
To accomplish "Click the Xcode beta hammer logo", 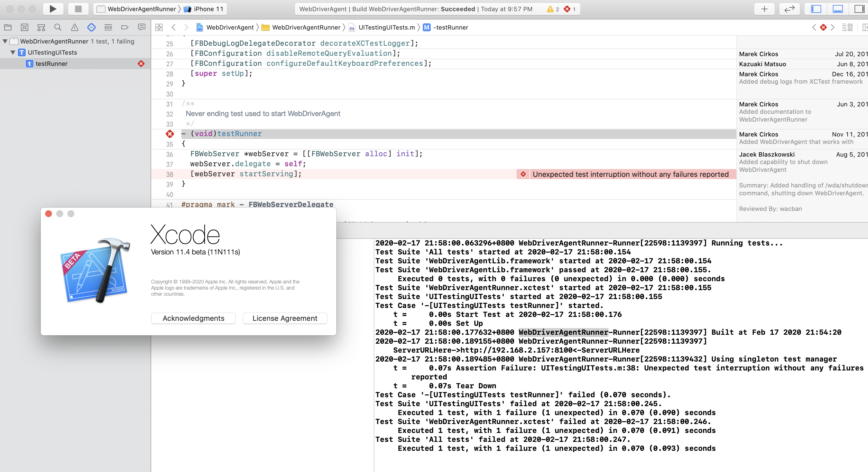I will pyautogui.click(x=95, y=270).
